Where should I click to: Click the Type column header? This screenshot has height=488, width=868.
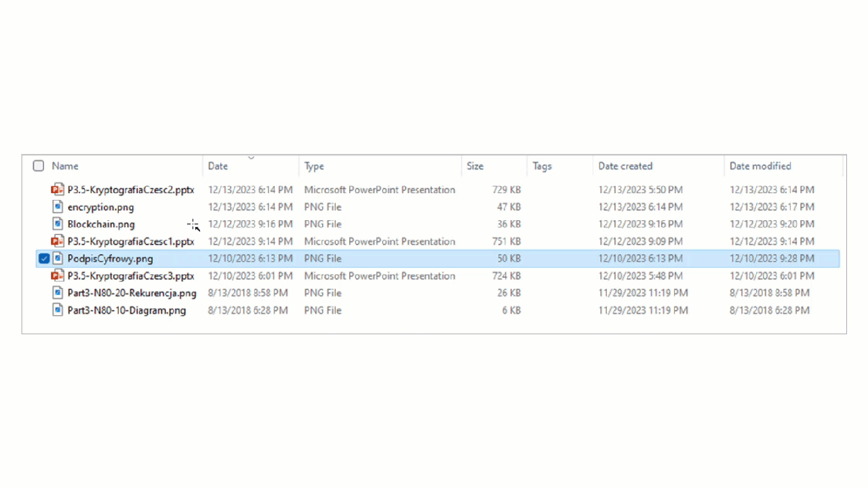314,166
